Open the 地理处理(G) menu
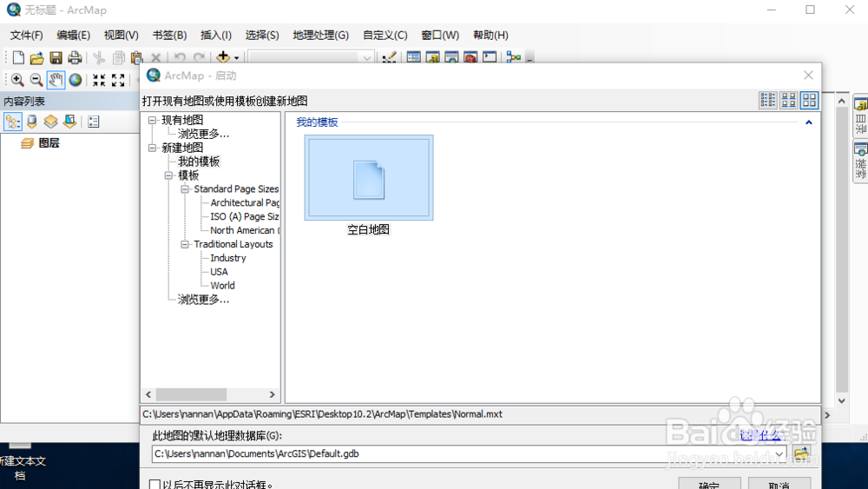 [320, 36]
